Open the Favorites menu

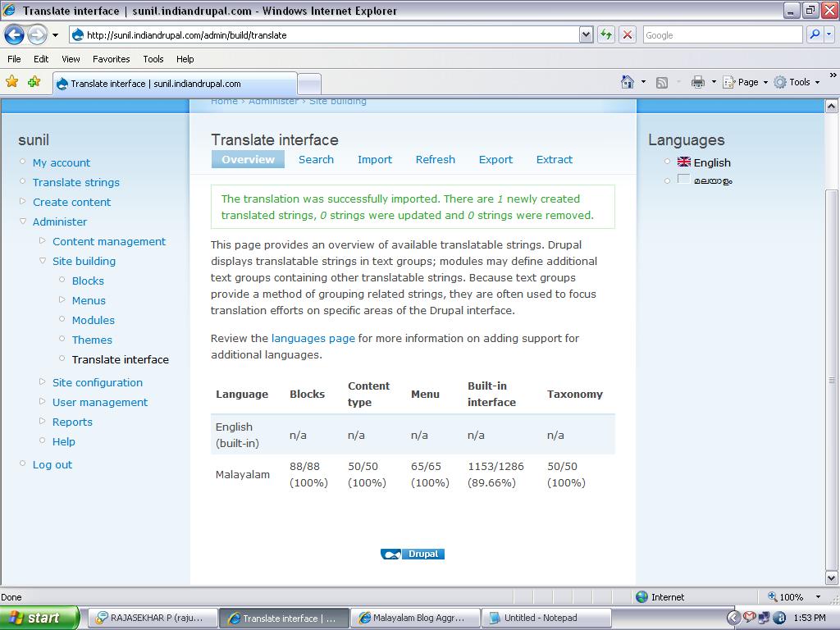[111, 59]
